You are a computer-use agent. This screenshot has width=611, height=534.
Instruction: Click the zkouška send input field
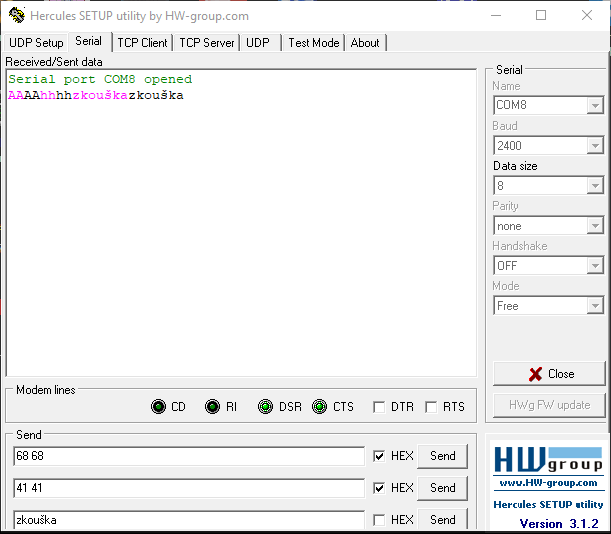tap(189, 520)
